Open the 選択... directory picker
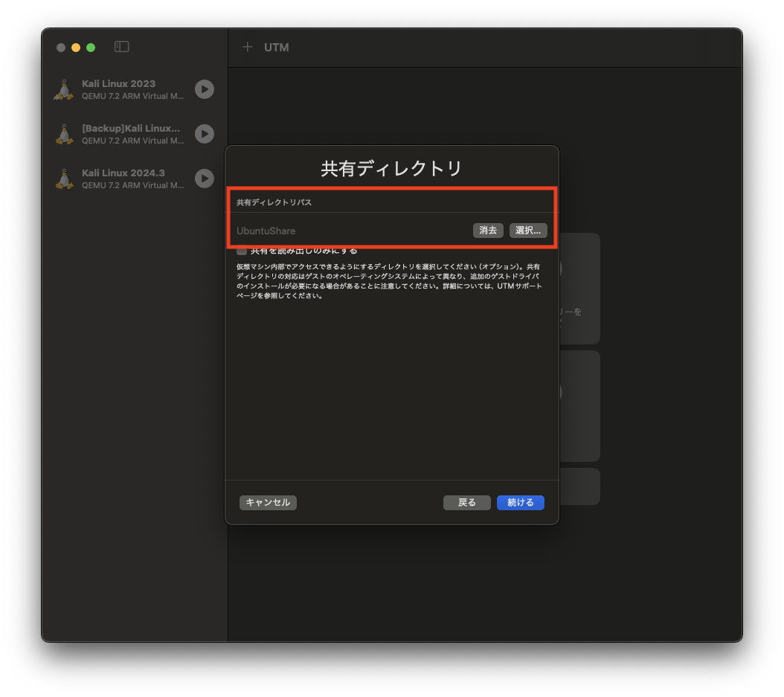The width and height of the screenshot is (784, 697). coord(528,231)
